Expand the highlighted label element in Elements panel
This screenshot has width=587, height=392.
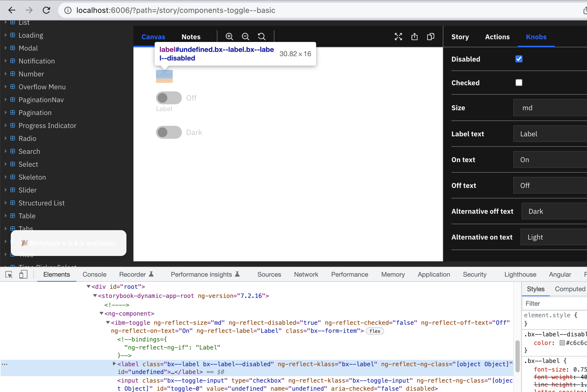tap(114, 364)
